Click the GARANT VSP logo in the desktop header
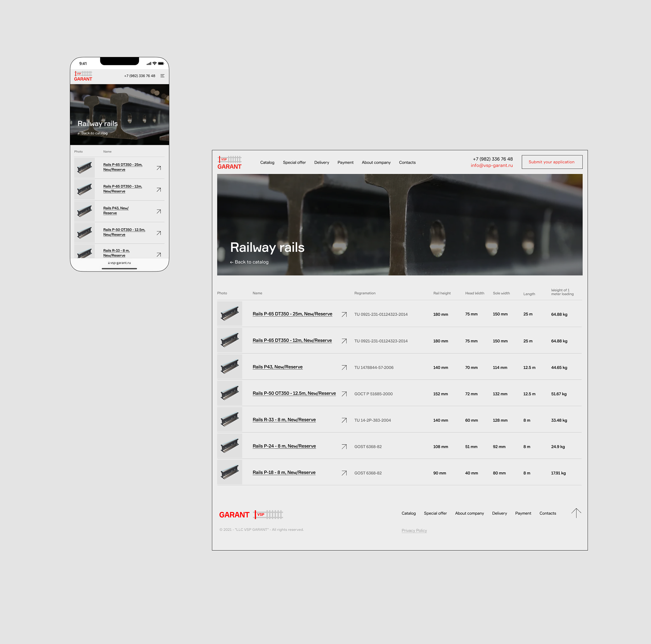651x644 pixels. pos(230,163)
